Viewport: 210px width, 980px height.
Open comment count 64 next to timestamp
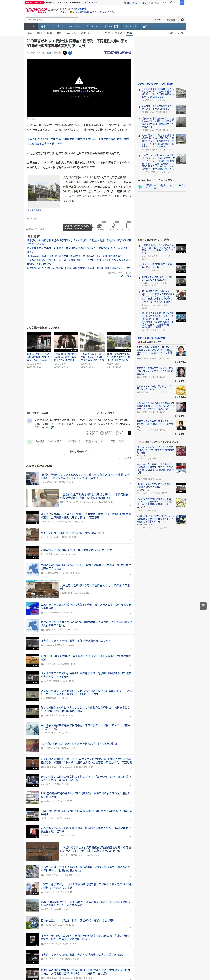click(x=50, y=53)
